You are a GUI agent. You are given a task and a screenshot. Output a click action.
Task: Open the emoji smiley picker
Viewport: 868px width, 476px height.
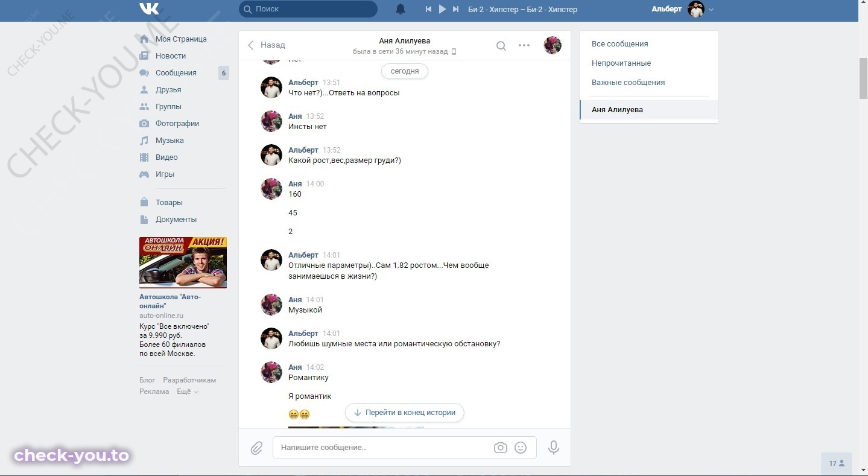[521, 448]
